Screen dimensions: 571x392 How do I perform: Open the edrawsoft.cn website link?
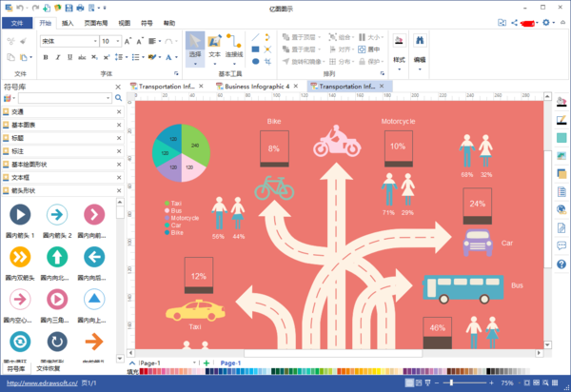click(42, 382)
